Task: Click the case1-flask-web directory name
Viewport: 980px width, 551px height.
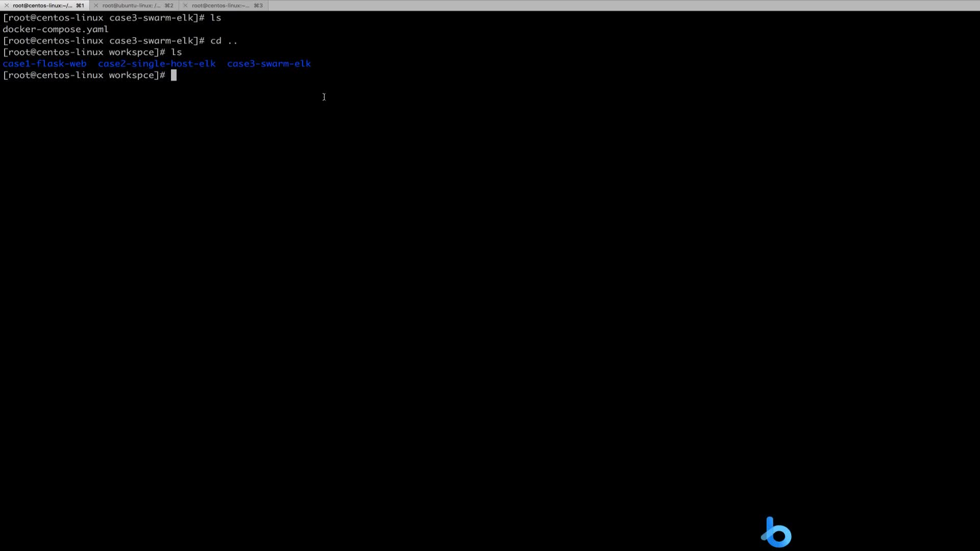Action: tap(44, 64)
